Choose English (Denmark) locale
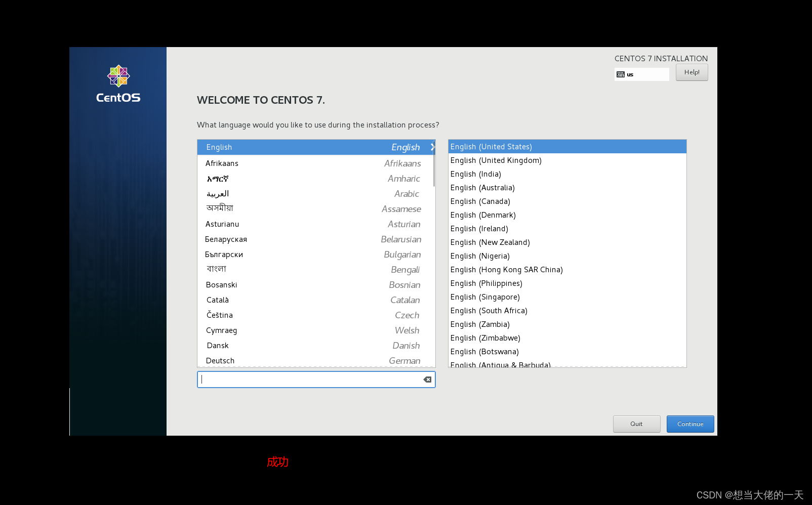The height and width of the screenshot is (505, 812). (x=567, y=215)
